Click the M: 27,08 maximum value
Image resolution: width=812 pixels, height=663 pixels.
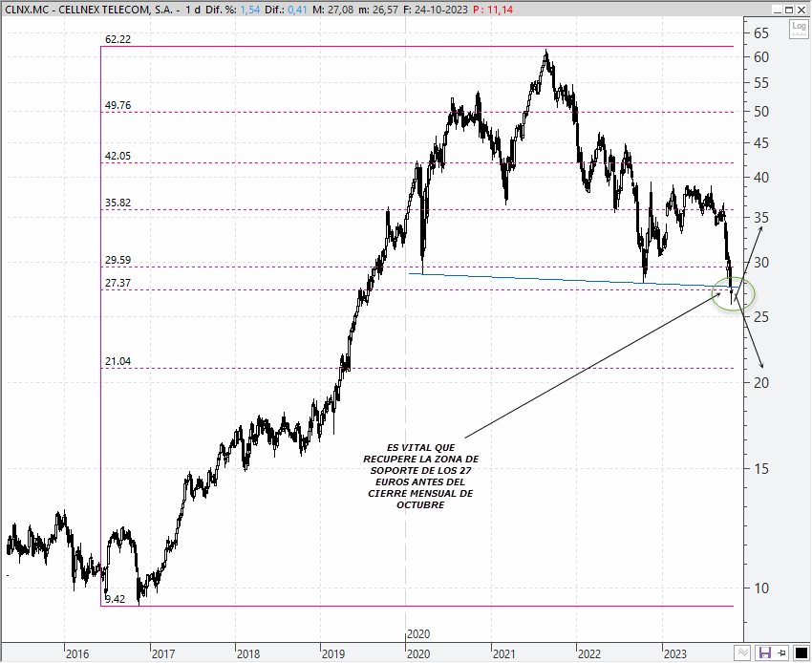(x=333, y=10)
